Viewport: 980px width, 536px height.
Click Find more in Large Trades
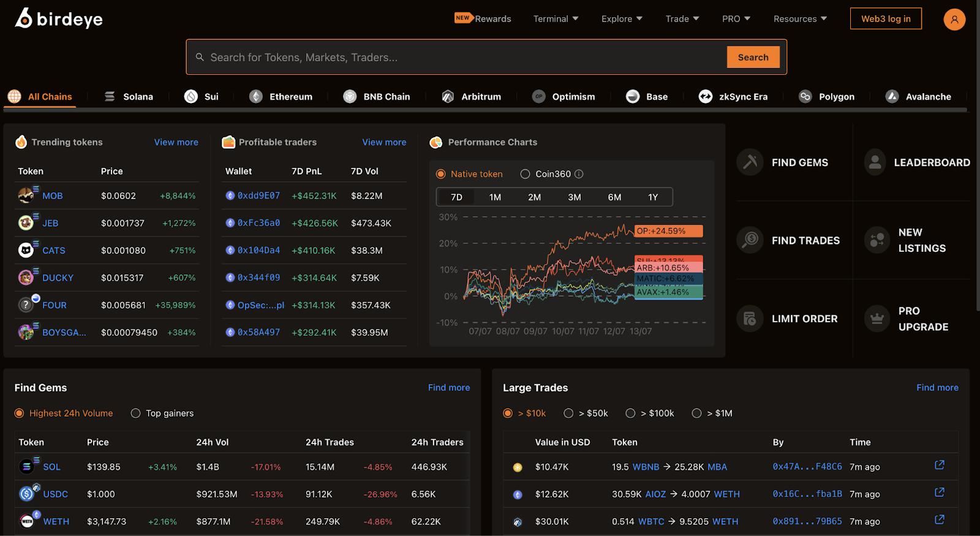pyautogui.click(x=937, y=388)
